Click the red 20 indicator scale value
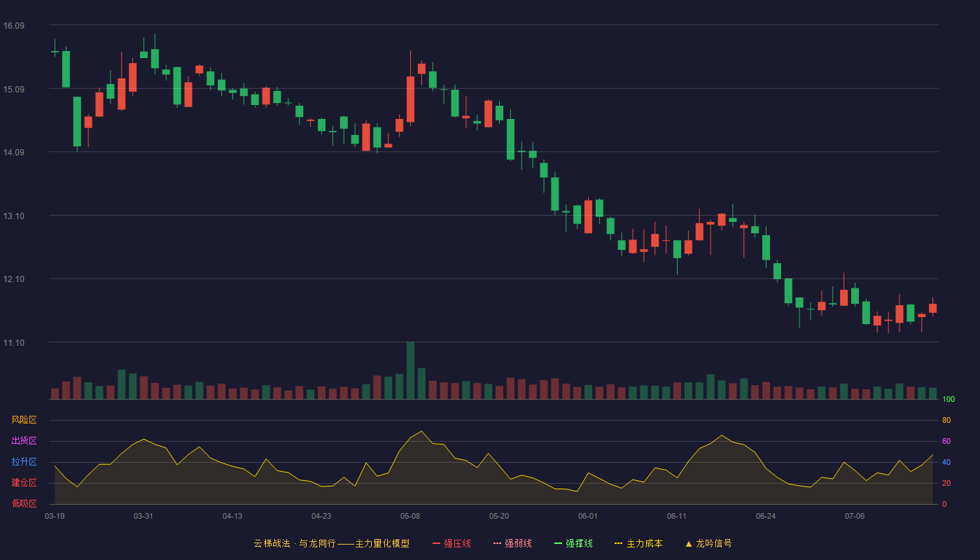980x560 pixels. click(x=946, y=483)
